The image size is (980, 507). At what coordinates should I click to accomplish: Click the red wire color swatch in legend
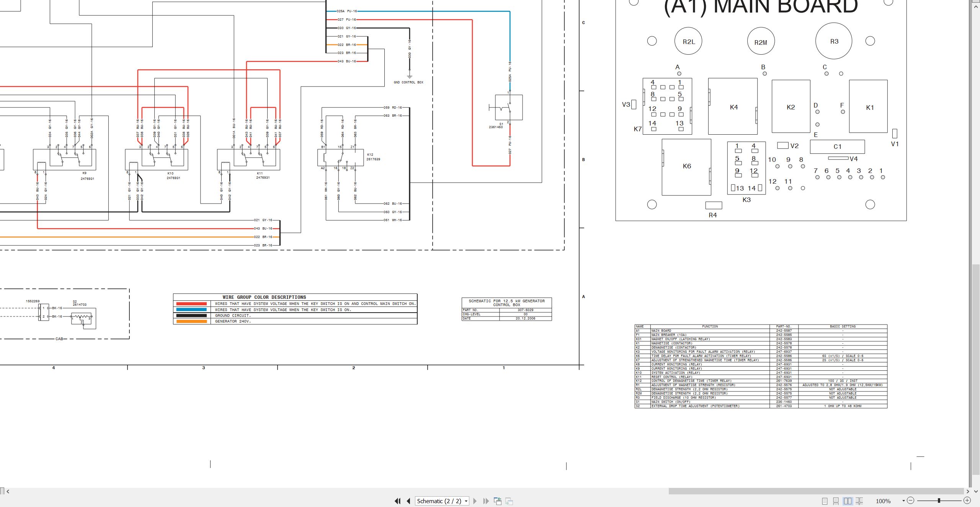tap(191, 304)
